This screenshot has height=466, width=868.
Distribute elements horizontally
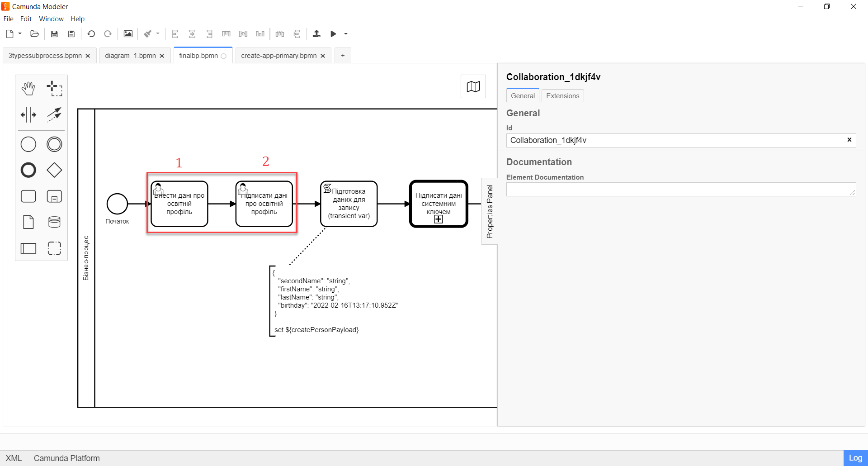(x=280, y=34)
